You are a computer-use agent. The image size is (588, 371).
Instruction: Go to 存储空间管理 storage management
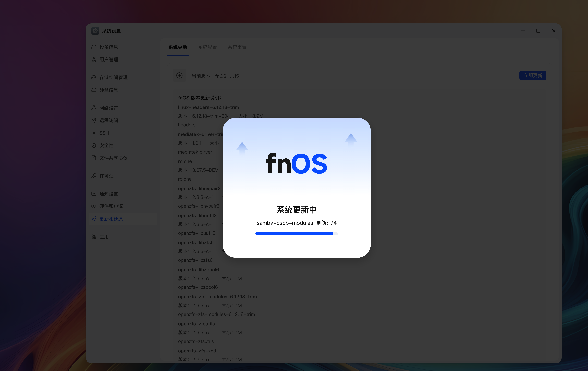point(113,77)
